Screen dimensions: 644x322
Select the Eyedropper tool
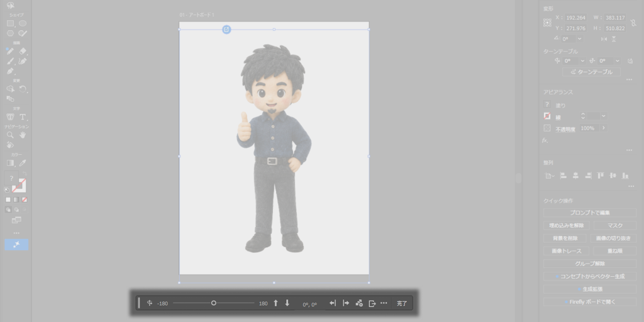(x=23, y=163)
